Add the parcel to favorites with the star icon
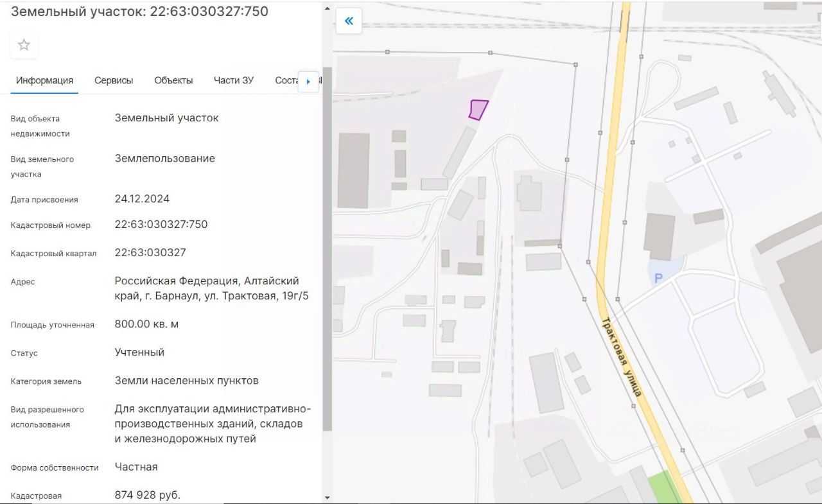Screen dimensions: 822x504 pyautogui.click(x=24, y=45)
